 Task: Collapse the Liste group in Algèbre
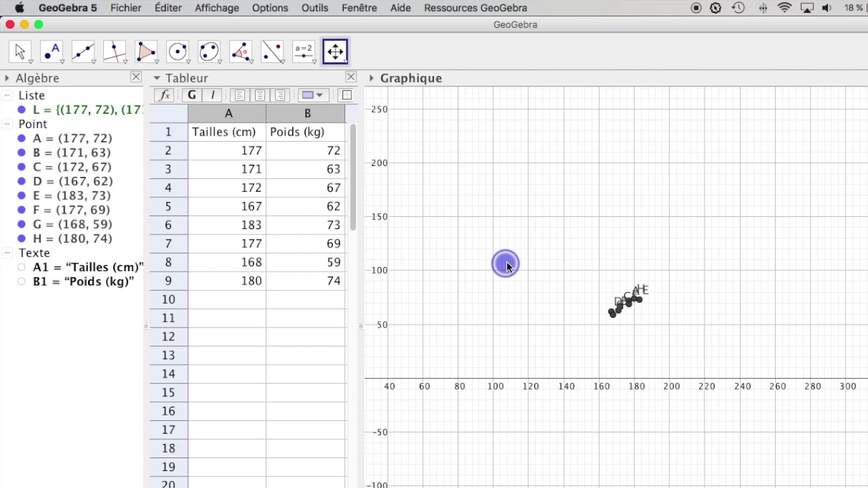point(7,96)
